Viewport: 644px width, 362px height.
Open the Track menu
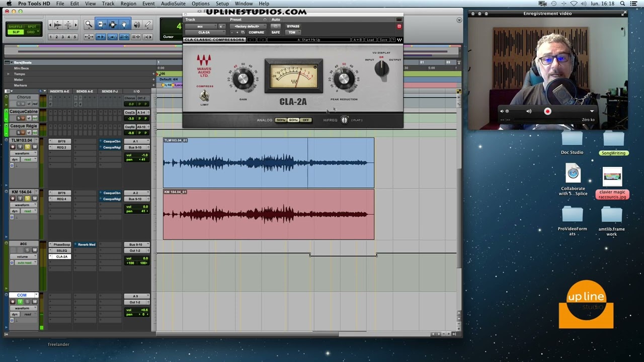point(108,4)
